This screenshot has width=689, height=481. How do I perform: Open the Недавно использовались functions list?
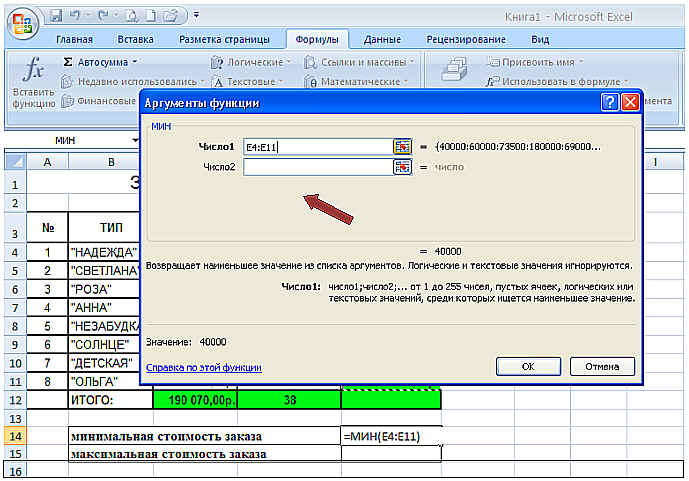tap(133, 82)
